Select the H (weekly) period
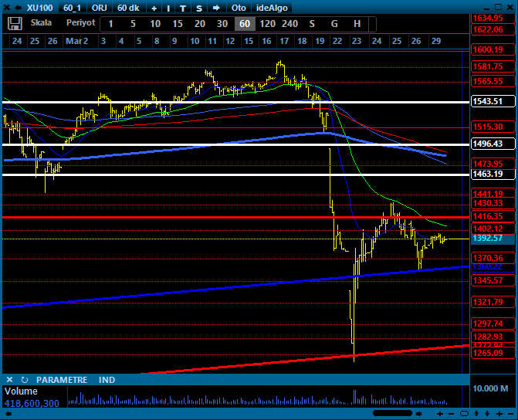Image resolution: width=518 pixels, height=420 pixels. click(x=357, y=24)
